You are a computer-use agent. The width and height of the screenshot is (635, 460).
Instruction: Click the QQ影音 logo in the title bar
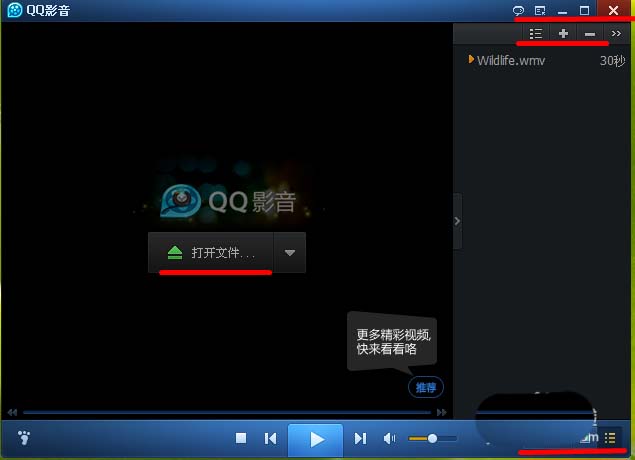[x=15, y=10]
